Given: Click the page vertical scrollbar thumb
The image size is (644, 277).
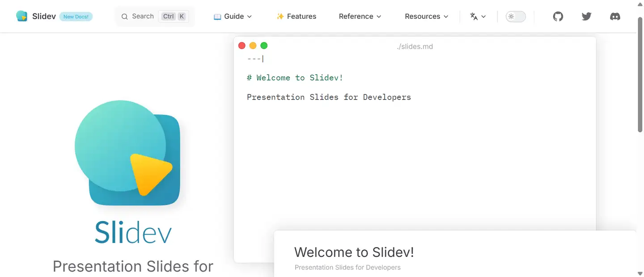Looking at the screenshot, I should 640,75.
